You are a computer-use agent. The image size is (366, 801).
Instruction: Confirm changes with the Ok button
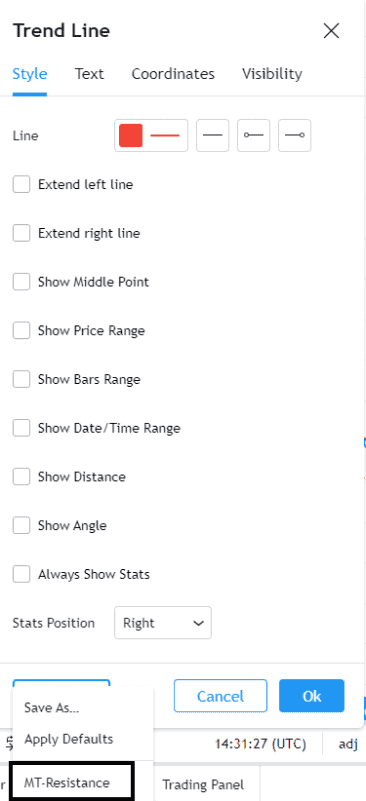[x=311, y=696]
